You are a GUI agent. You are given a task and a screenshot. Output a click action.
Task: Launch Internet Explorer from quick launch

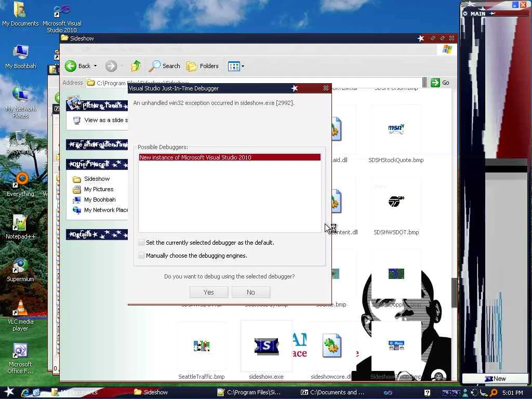[x=25, y=393]
